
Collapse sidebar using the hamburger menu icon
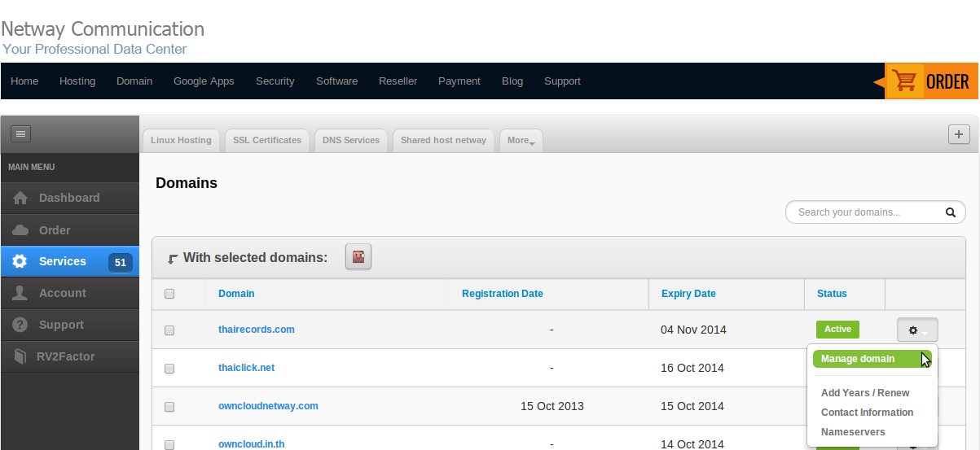pos(20,133)
